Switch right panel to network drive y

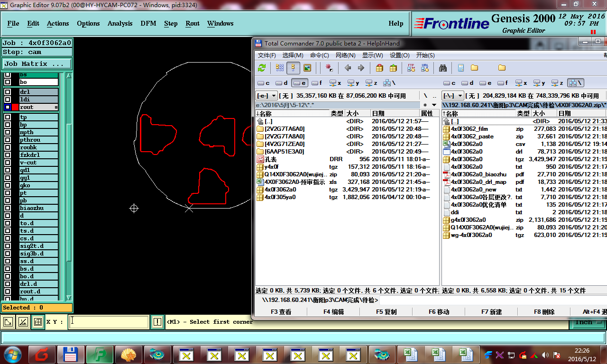[x=539, y=83]
